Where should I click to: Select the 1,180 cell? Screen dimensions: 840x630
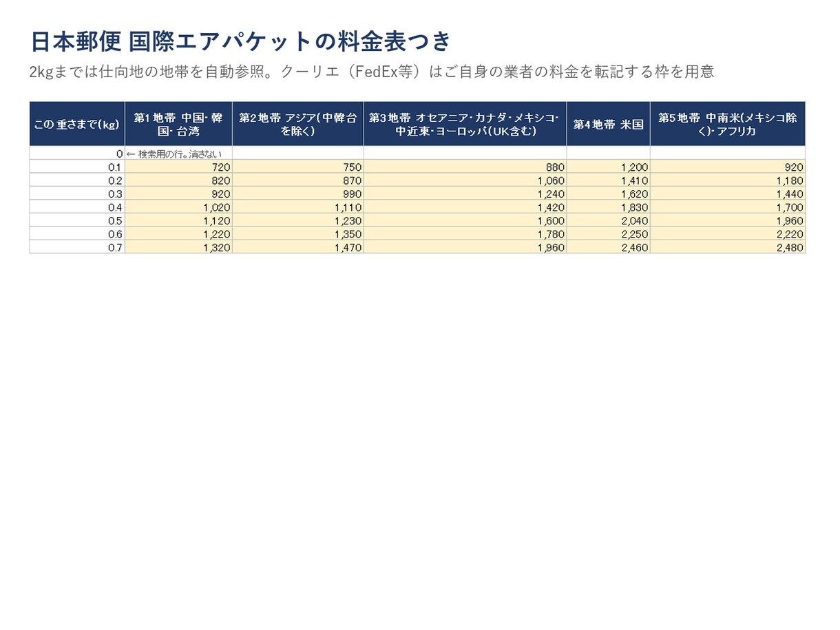pyautogui.click(x=728, y=180)
